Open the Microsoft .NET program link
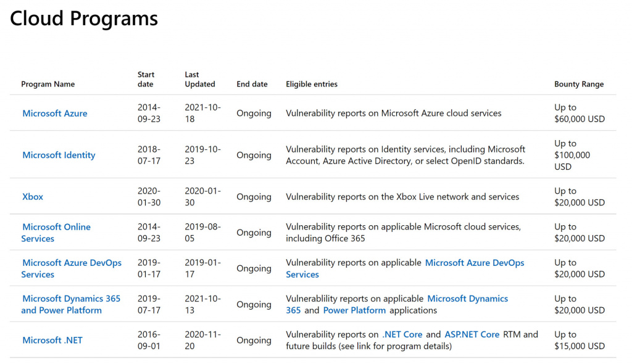Viewport: 632px width, 364px height. pyautogui.click(x=52, y=340)
